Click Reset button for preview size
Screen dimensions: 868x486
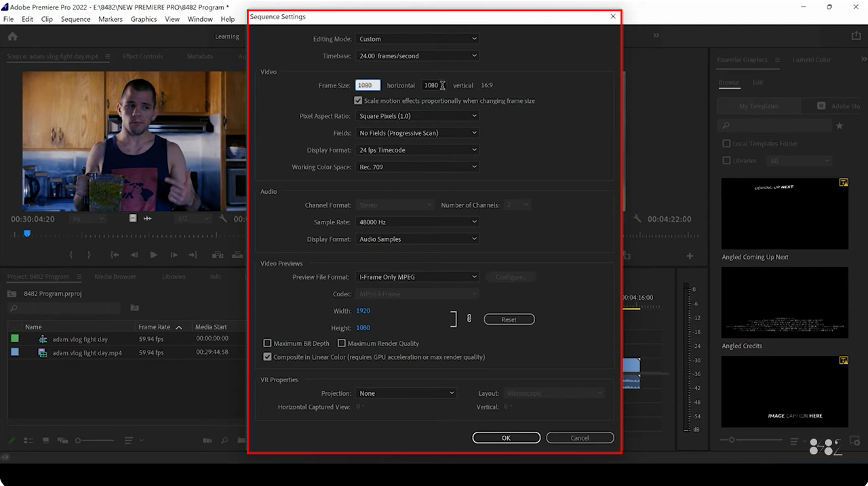(509, 319)
